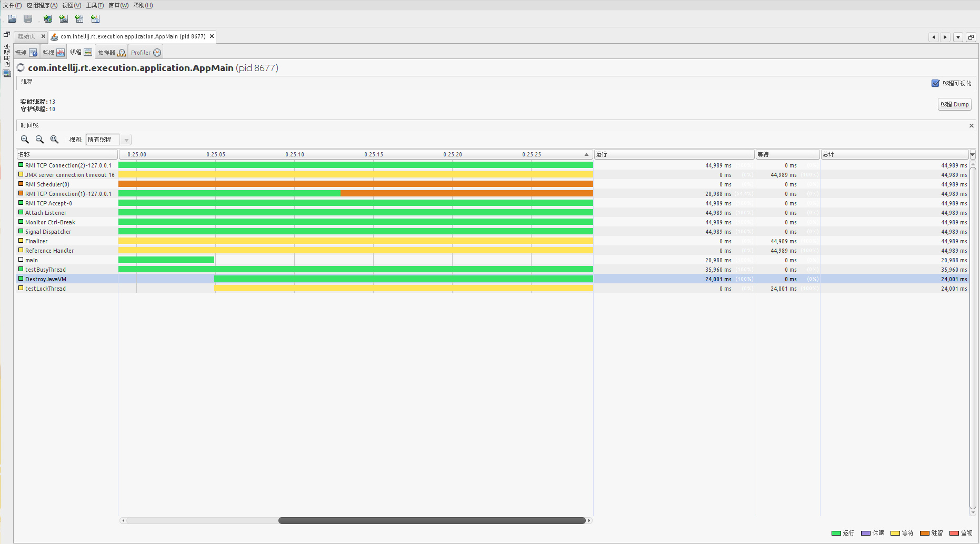980x544 pixels.
Task: Click the vertical scrollbar of thread table
Action: pyautogui.click(x=973, y=337)
